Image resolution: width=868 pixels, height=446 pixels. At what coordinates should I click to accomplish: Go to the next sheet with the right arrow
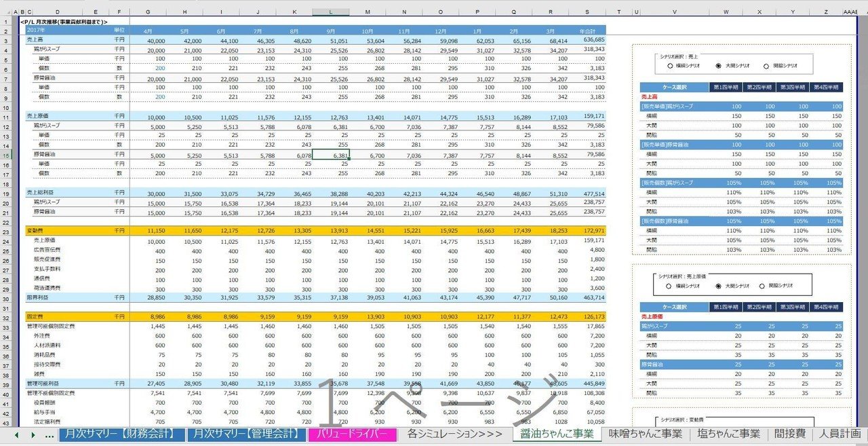click(33, 434)
